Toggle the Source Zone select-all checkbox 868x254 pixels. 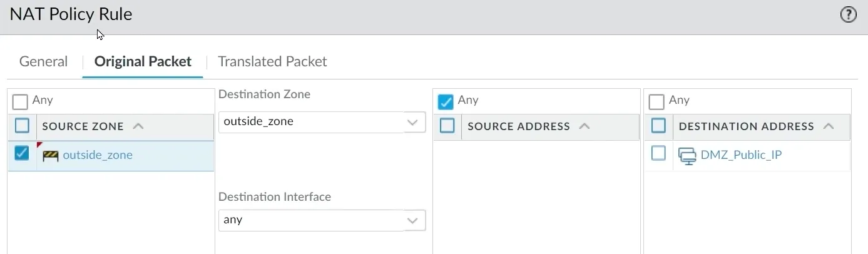[x=22, y=126]
